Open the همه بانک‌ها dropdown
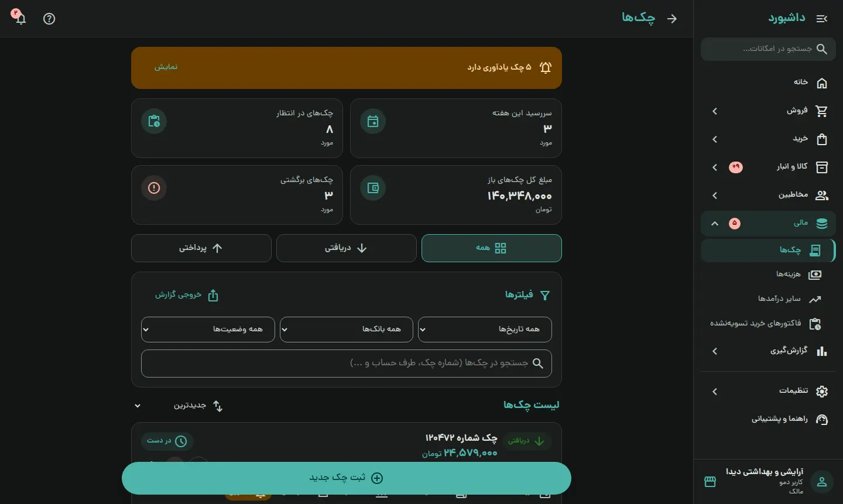 [x=347, y=330]
